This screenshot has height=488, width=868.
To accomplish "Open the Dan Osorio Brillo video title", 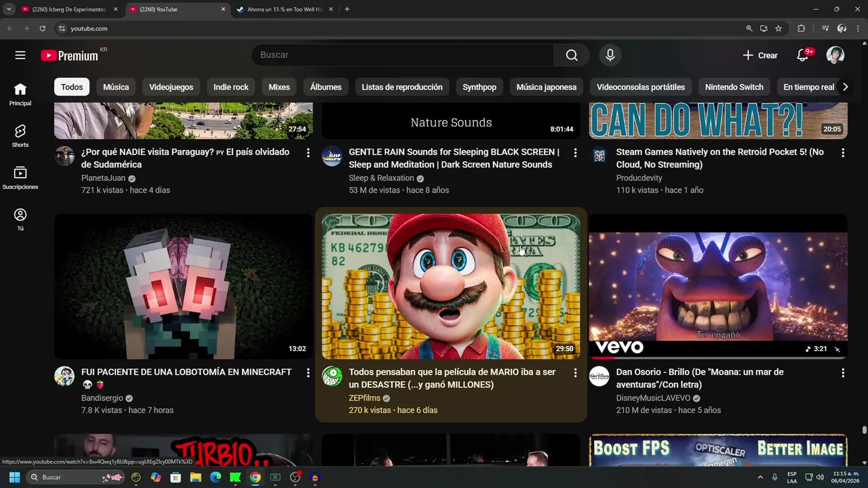I will pos(700,378).
